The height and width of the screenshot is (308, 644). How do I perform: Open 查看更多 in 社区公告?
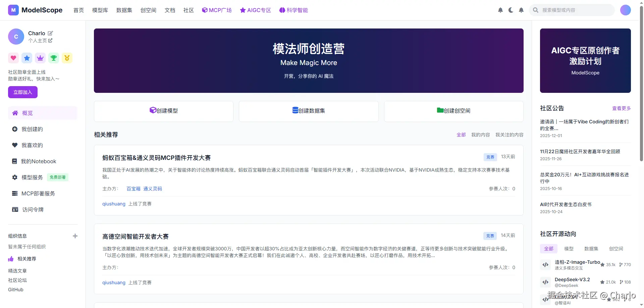point(622,108)
